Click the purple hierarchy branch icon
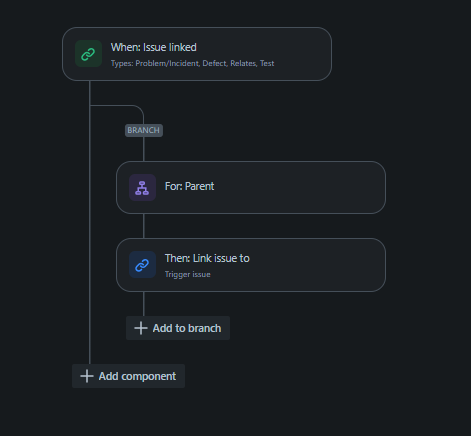Image resolution: width=471 pixels, height=436 pixels. coord(142,188)
